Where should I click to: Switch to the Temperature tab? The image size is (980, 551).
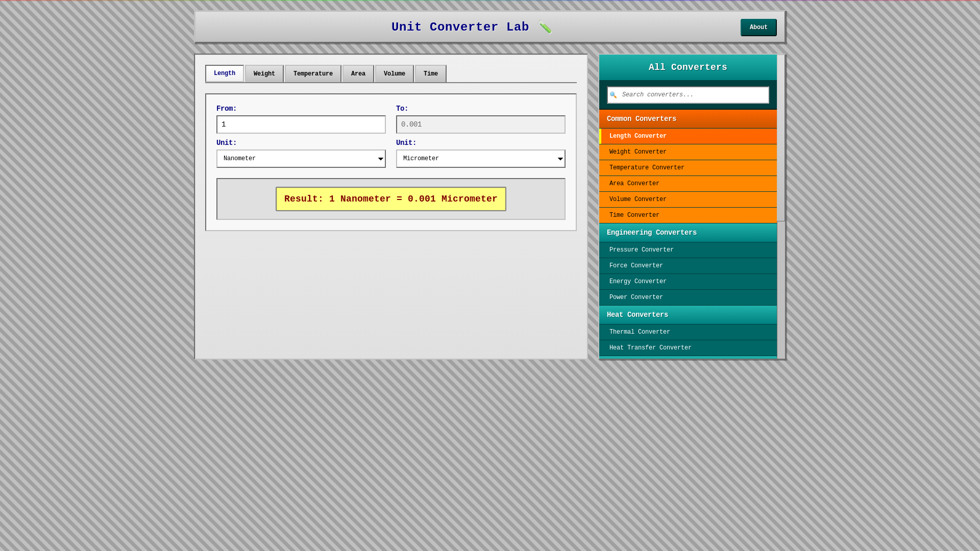pyautogui.click(x=313, y=74)
